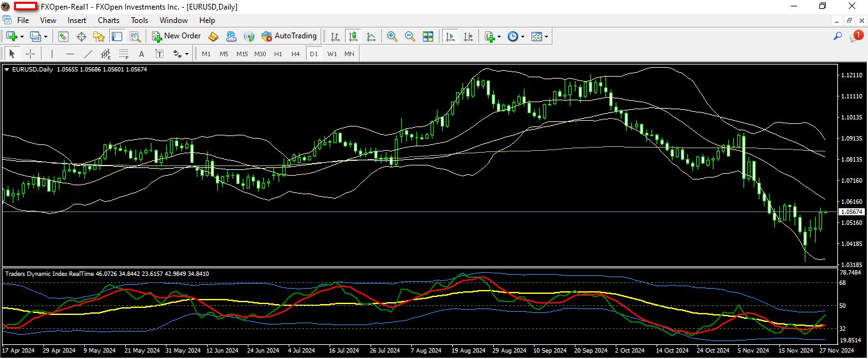Switch the timeframe to M30

(260, 54)
